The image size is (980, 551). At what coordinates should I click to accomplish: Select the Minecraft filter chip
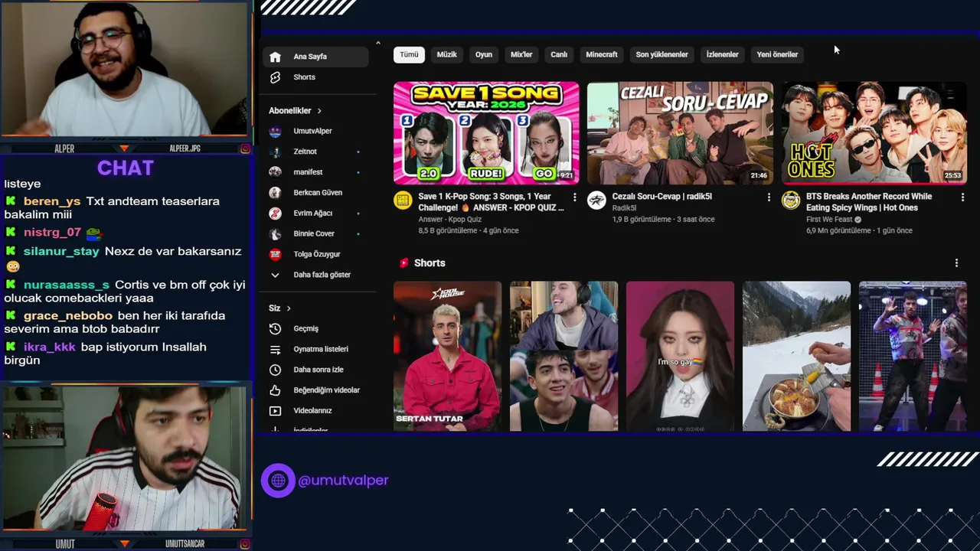pos(602,54)
